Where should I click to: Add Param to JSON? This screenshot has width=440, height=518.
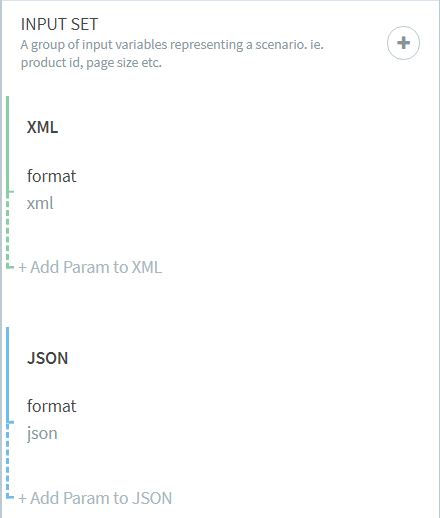[x=95, y=498]
